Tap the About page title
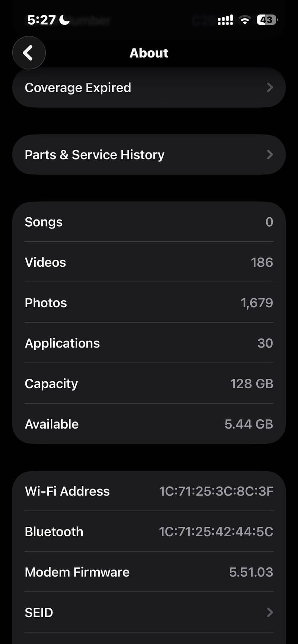 [x=149, y=53]
